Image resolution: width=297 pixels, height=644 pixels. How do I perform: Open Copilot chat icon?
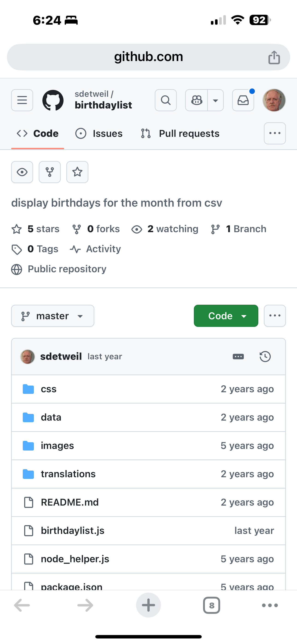[x=196, y=100]
